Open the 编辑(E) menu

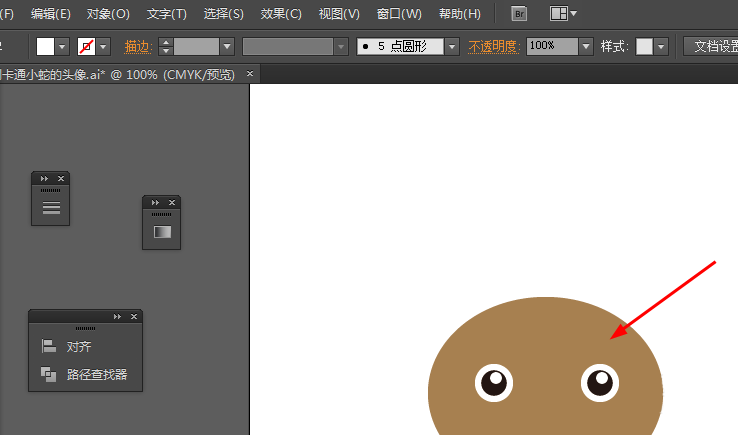[50, 14]
